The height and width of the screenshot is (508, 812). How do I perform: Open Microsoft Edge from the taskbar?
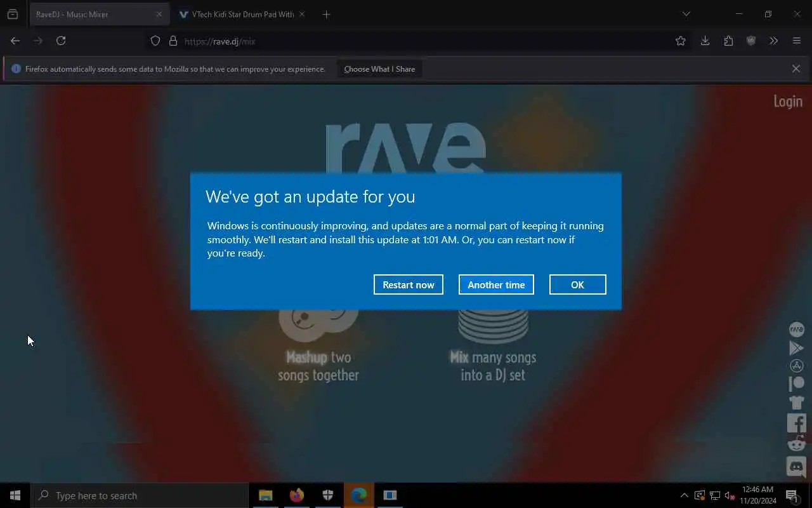tap(358, 495)
